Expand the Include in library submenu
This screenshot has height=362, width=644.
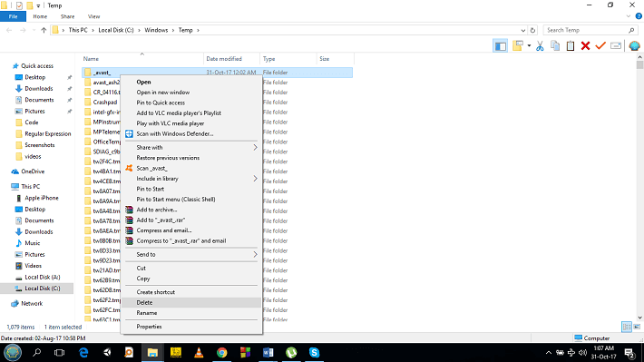coord(191,179)
